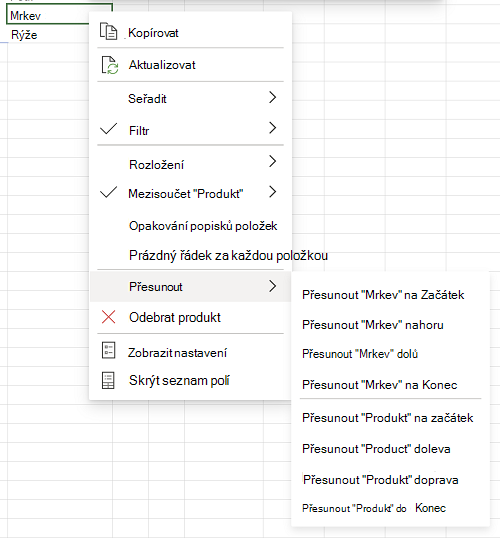Viewport: 500px width, 538px height.
Task: Choose Přesunout "Mrkev" dolů
Action: click(x=360, y=354)
